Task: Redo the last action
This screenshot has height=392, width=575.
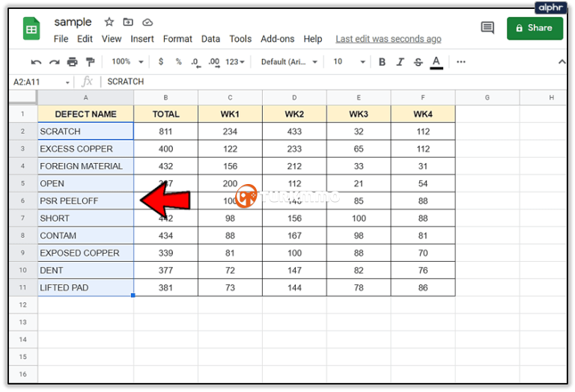Action: tap(54, 62)
